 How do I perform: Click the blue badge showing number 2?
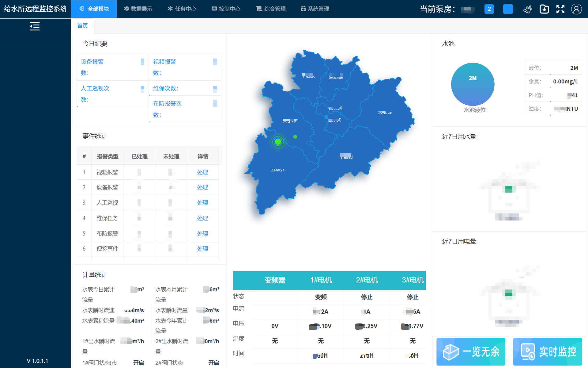[x=489, y=9]
